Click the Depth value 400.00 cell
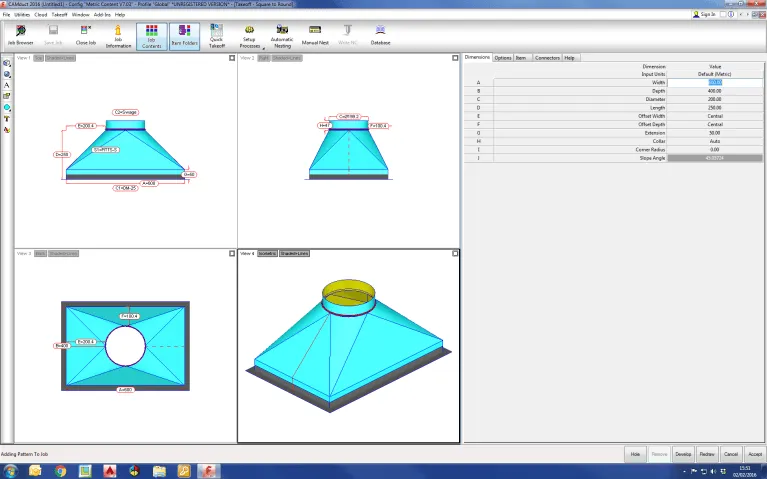 coord(715,91)
